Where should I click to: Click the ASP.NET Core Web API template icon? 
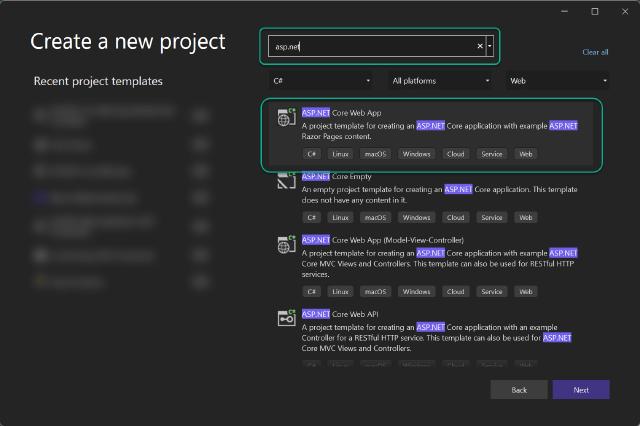click(x=285, y=318)
